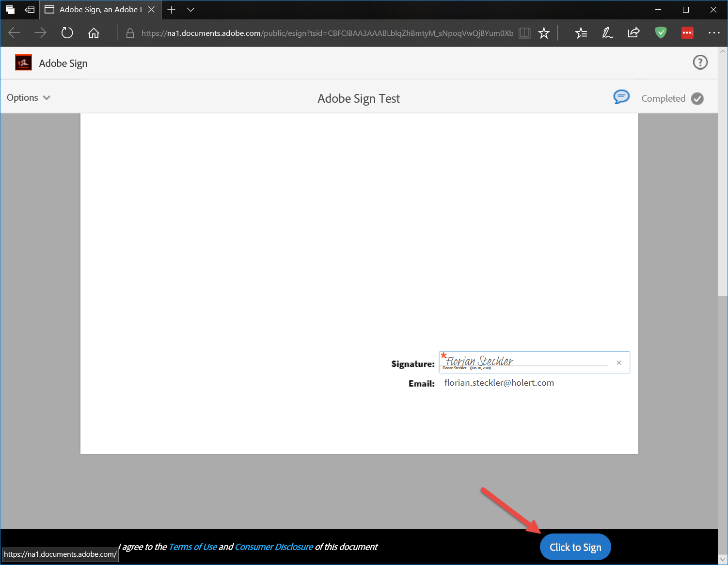The image size is (728, 565).
Task: Click the Adobe Sign logo icon
Action: click(x=23, y=63)
